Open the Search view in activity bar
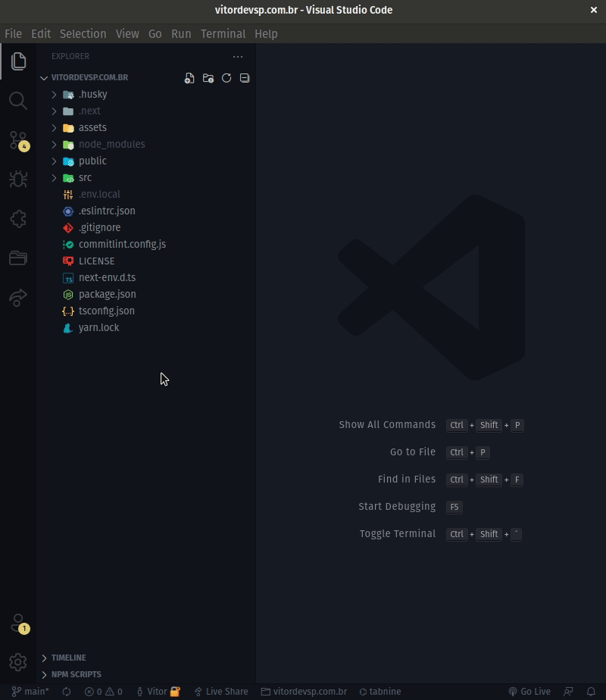The image size is (606, 700). [x=18, y=101]
